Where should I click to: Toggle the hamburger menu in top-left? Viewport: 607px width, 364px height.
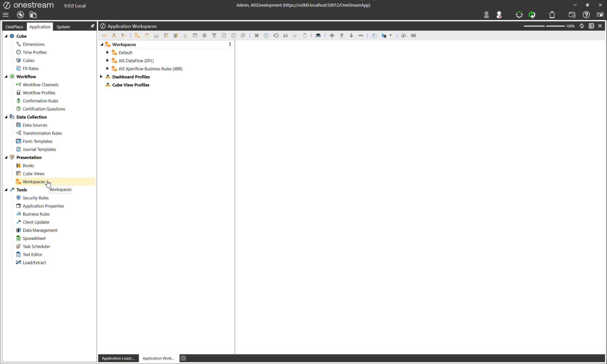[x=6, y=15]
